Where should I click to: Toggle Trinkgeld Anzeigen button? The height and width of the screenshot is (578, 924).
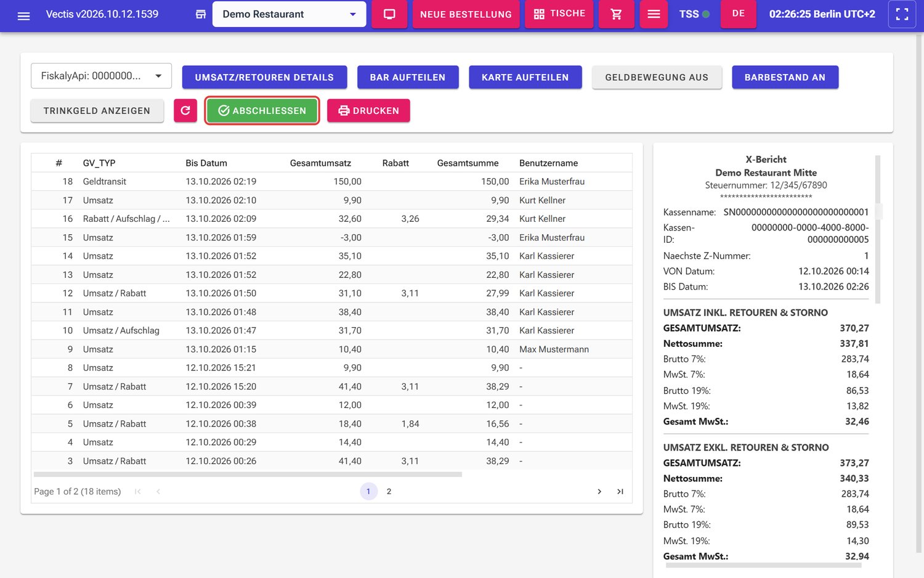tap(97, 111)
